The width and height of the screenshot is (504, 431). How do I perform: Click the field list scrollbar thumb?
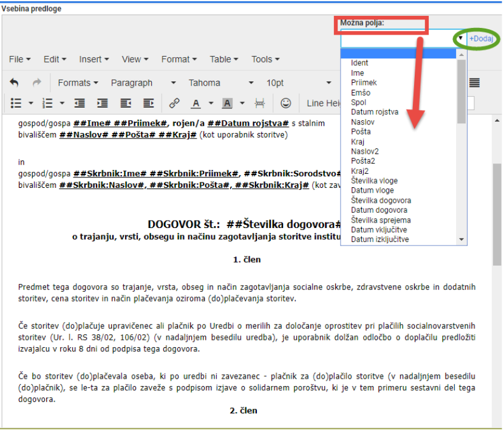(461, 92)
